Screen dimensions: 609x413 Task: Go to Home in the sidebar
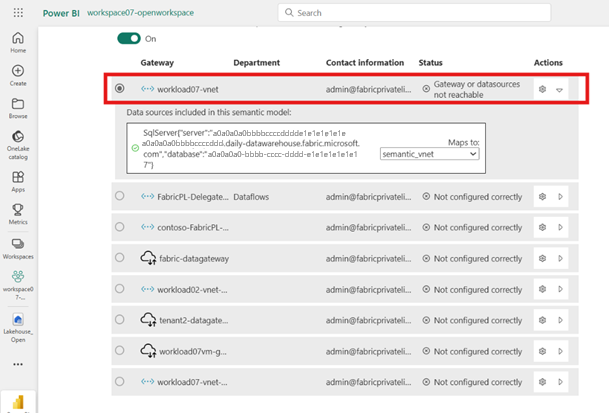18,42
